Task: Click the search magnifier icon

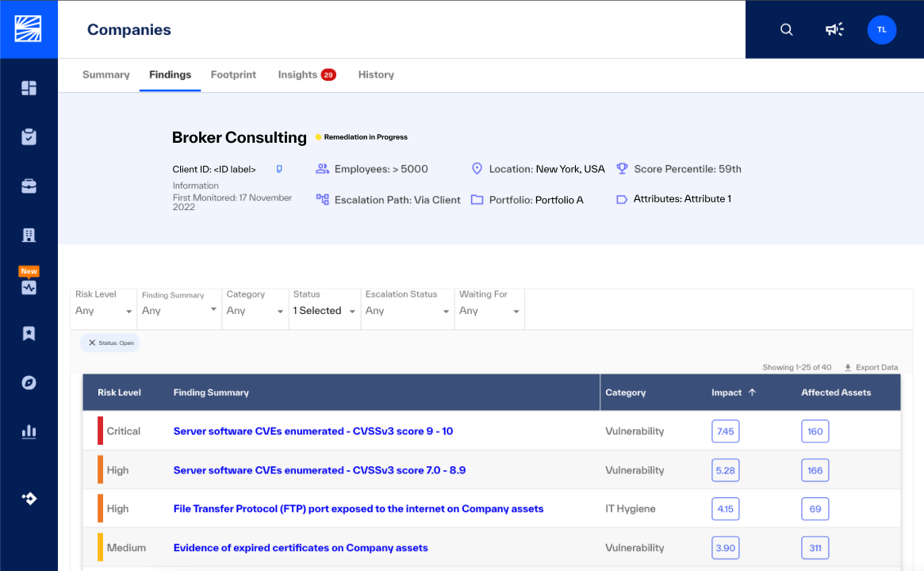Action: [x=786, y=29]
